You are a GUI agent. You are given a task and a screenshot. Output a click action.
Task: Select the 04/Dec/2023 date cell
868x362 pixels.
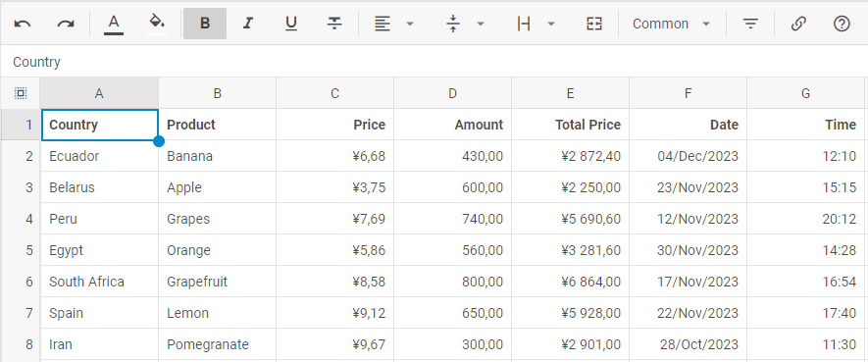[689, 156]
